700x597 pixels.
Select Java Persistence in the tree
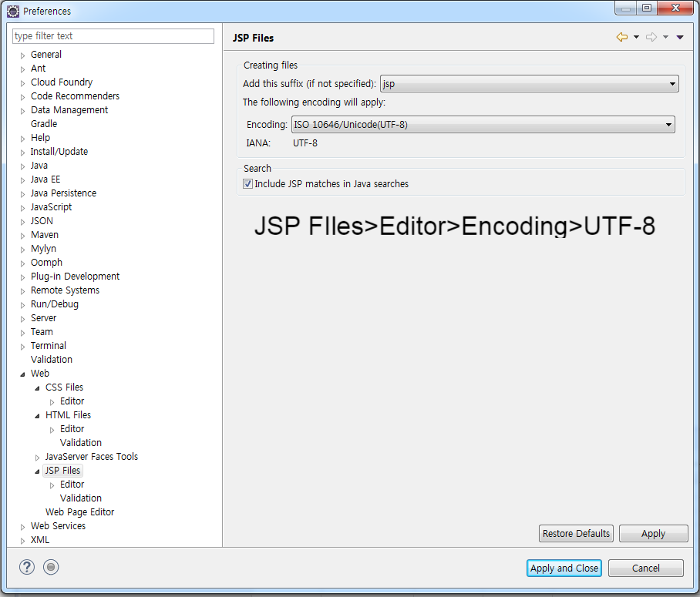click(x=63, y=193)
